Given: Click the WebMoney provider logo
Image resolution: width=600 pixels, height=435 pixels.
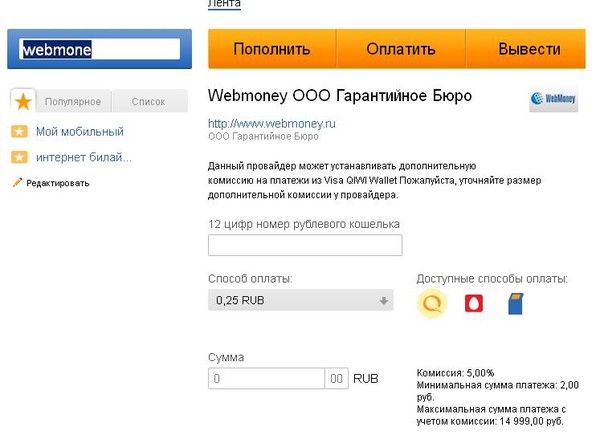Looking at the screenshot, I should (x=553, y=99).
